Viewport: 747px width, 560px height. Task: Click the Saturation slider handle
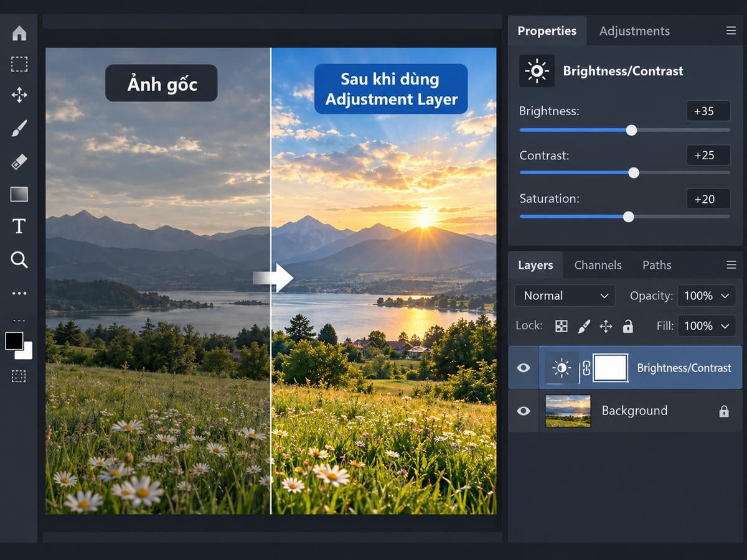[x=629, y=217]
